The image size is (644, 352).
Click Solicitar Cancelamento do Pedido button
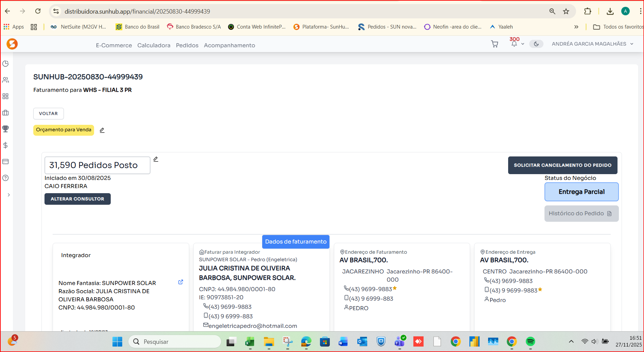click(562, 165)
